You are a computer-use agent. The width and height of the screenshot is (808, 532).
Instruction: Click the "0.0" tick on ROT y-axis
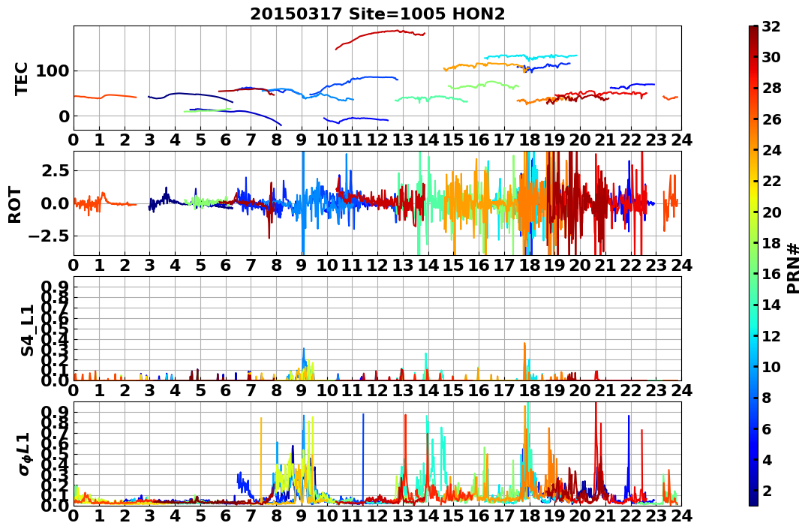click(56, 203)
